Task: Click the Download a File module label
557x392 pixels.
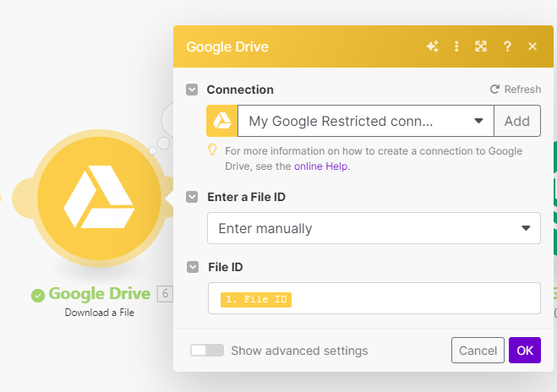Action: tap(99, 313)
